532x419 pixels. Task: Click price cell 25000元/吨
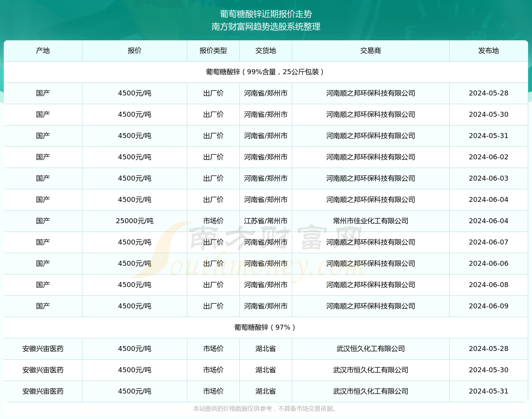(135, 221)
